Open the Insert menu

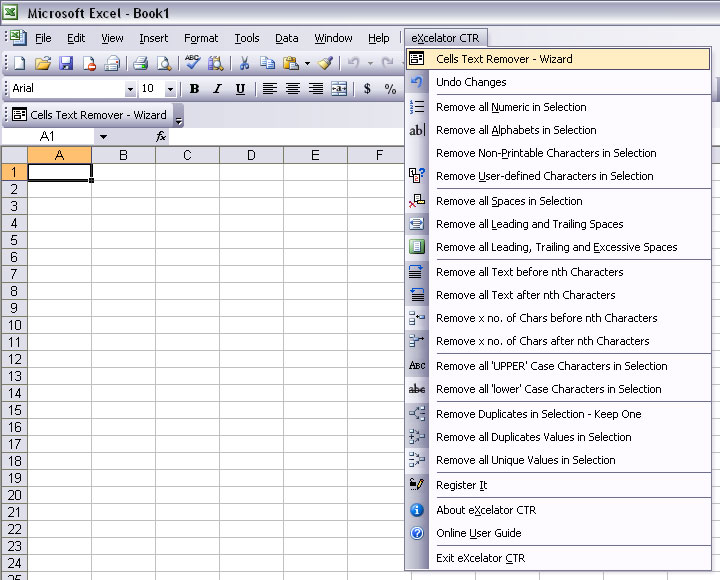[154, 38]
